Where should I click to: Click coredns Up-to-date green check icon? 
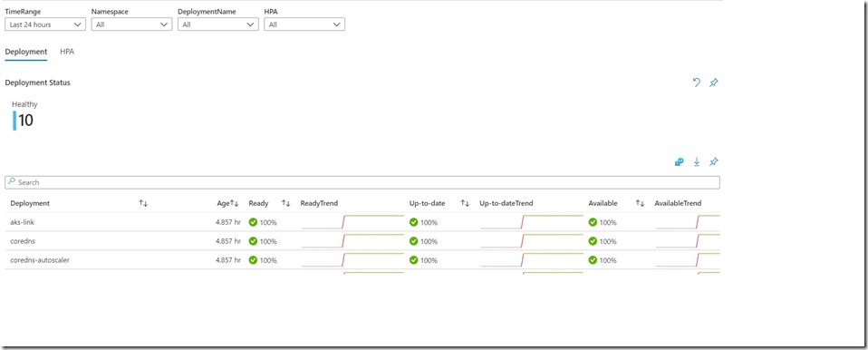point(413,241)
